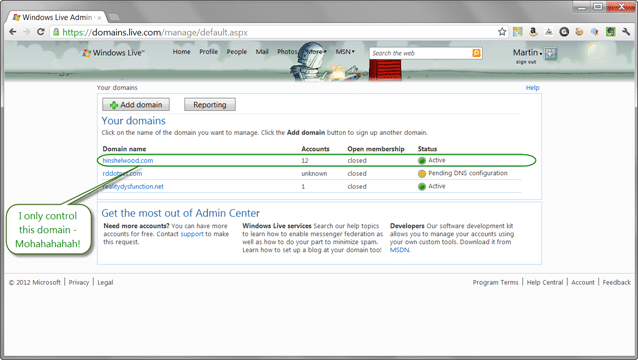Click the Status column header
Image resolution: width=638 pixels, height=360 pixels.
click(x=427, y=149)
